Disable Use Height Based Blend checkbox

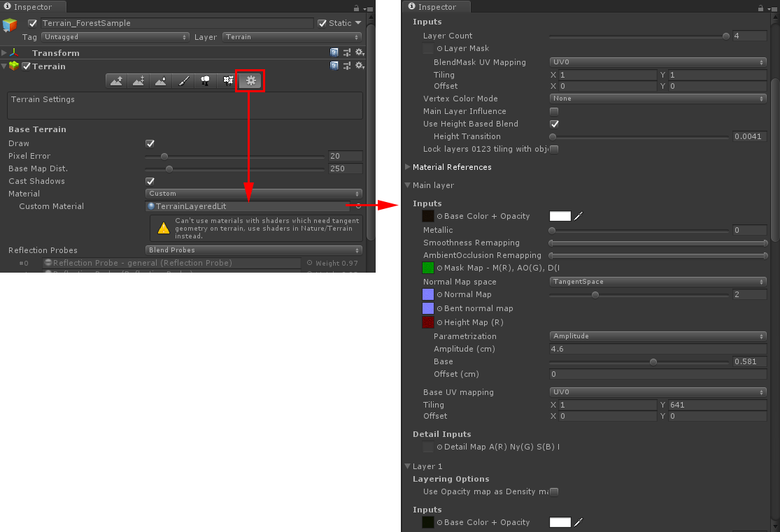[554, 124]
